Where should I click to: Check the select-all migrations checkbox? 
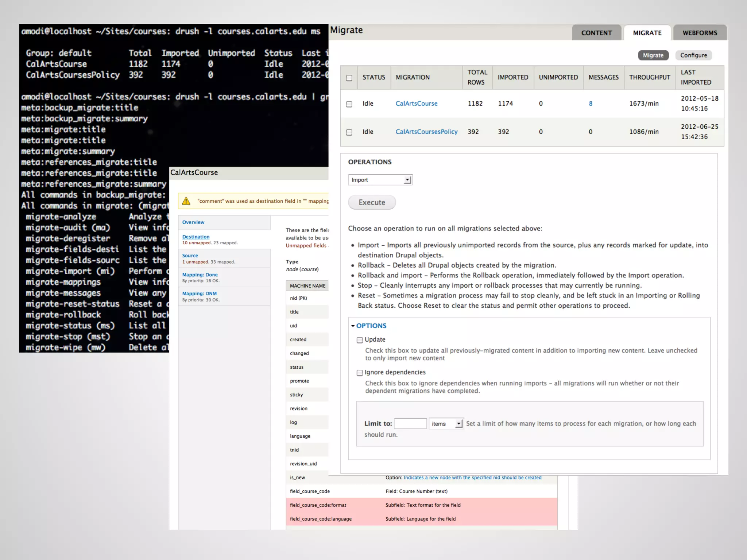349,78
